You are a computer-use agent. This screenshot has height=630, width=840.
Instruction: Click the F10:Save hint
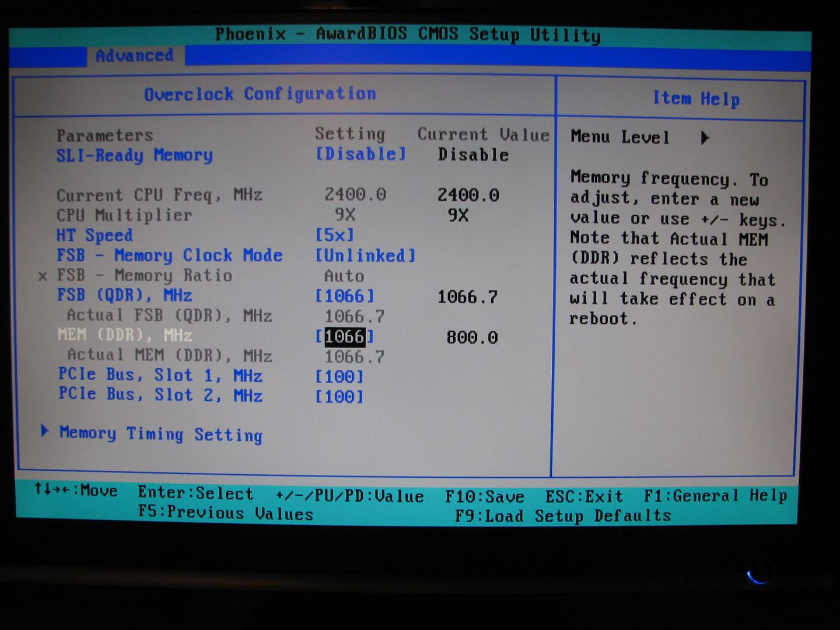484,496
